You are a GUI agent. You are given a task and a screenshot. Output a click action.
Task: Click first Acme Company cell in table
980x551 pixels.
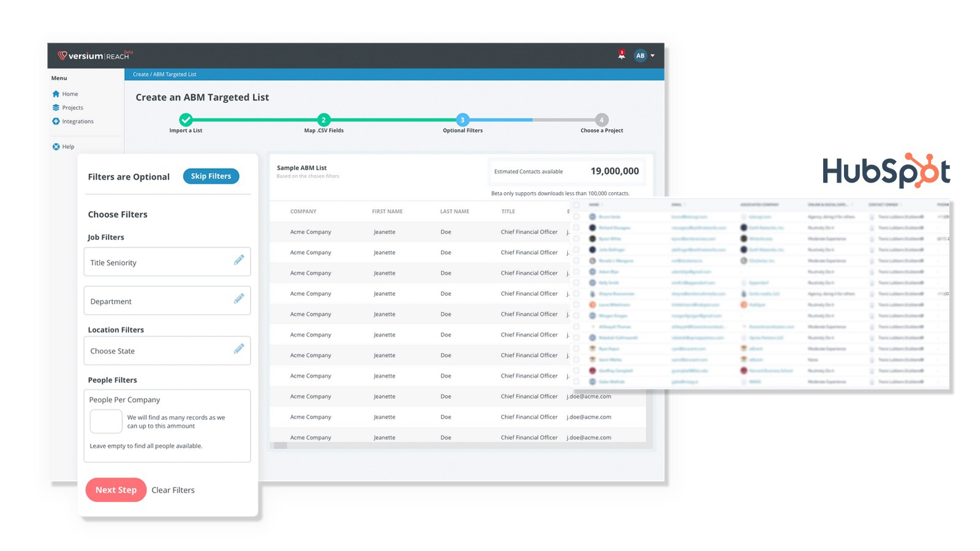(x=311, y=232)
